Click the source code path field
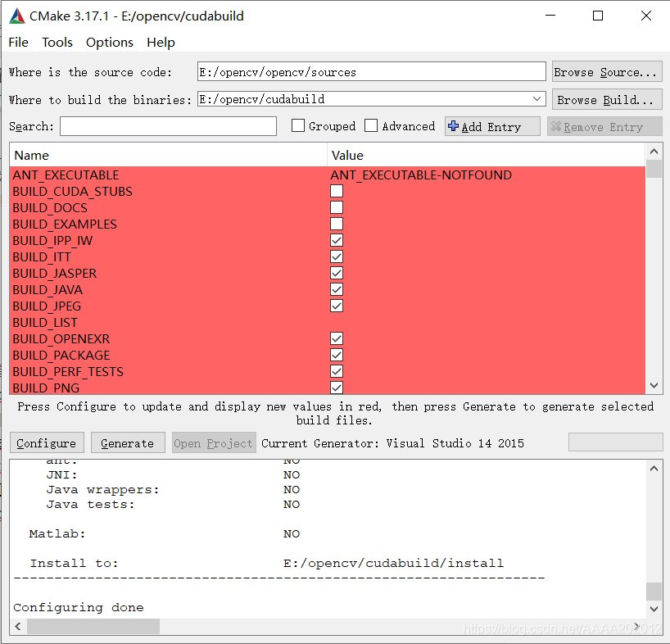The height and width of the screenshot is (644, 670). pyautogui.click(x=371, y=72)
